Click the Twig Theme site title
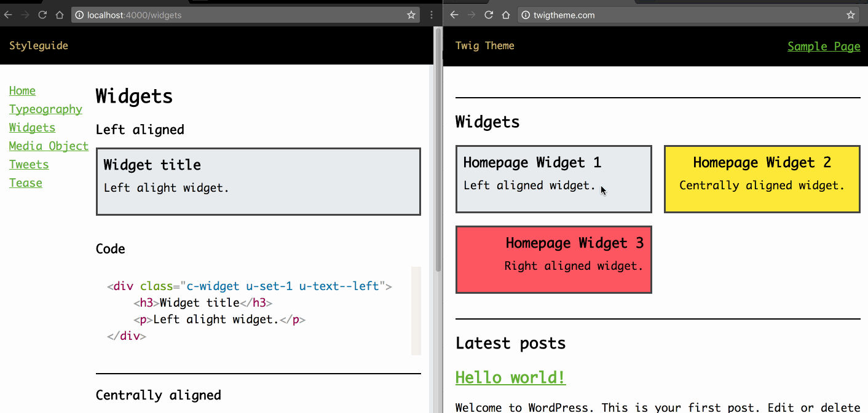 (x=484, y=45)
